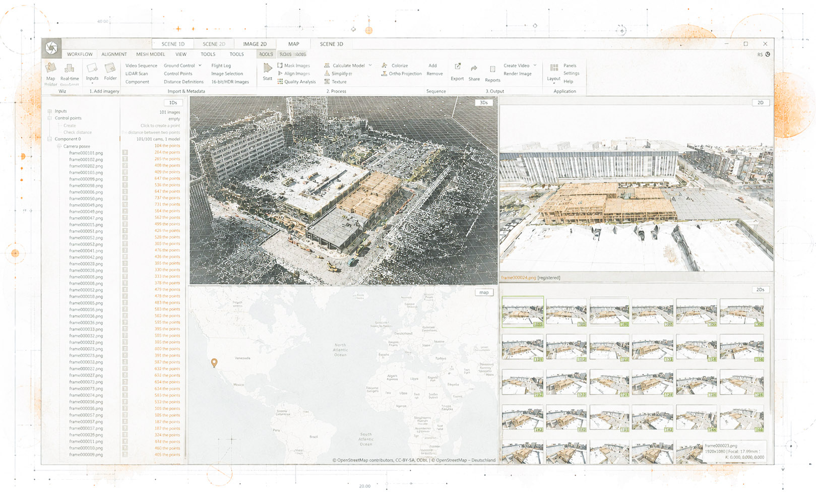Select the Folder import icon
This screenshot has width=816, height=504.
pos(110,68)
